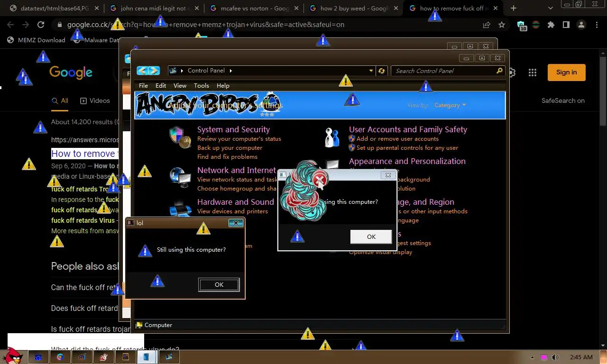Switch to the how 2 buy weed tab
Image resolution: width=607 pixels, height=364 pixels.
click(x=354, y=8)
